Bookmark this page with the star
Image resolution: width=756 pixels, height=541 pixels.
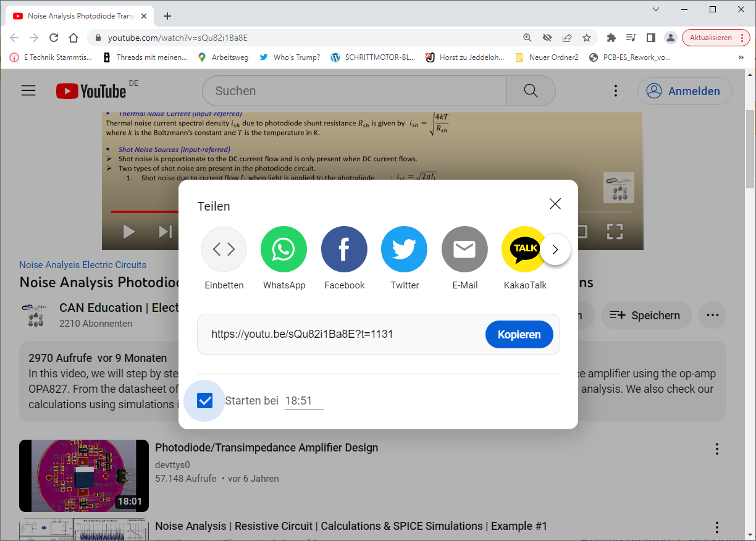[587, 38]
